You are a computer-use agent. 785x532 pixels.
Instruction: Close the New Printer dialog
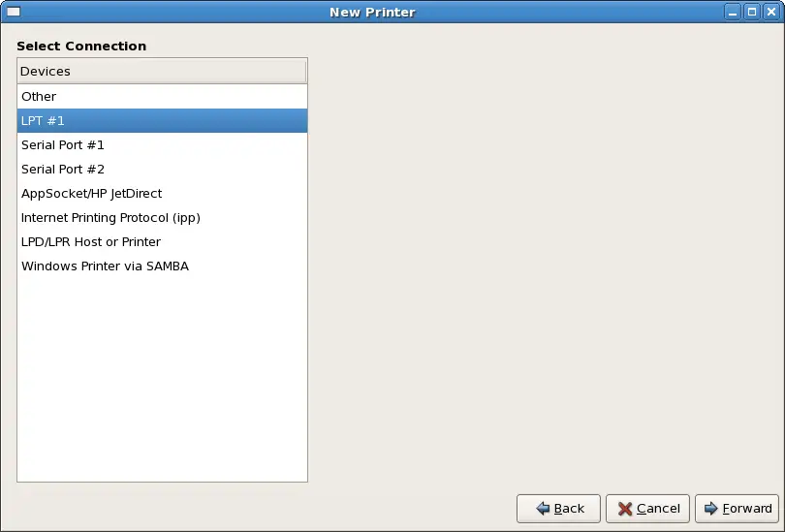(x=769, y=12)
